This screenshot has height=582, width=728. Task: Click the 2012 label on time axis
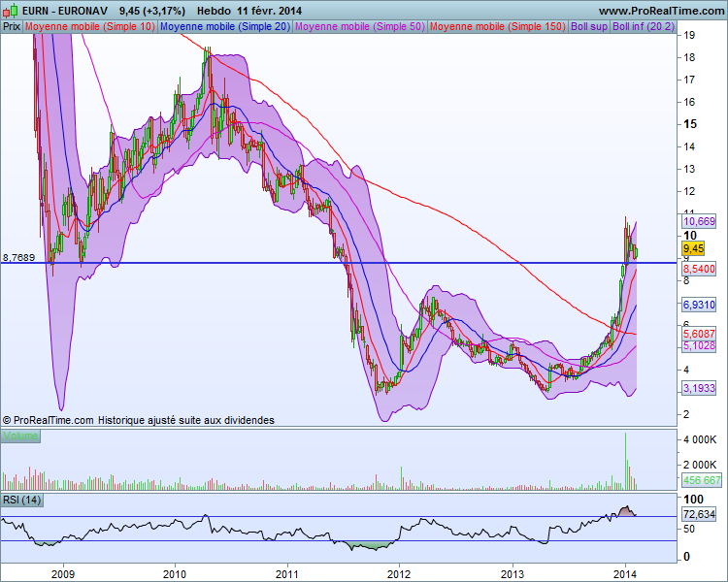tap(399, 574)
